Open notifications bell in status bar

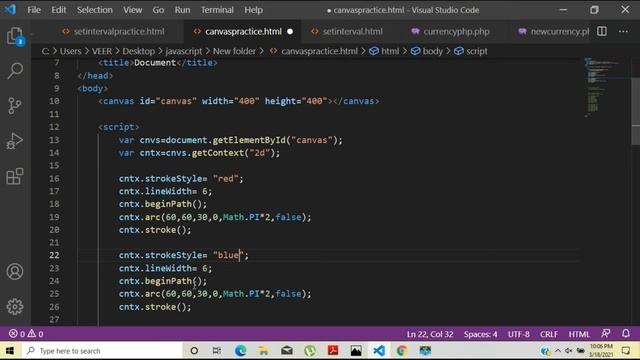[x=626, y=334]
